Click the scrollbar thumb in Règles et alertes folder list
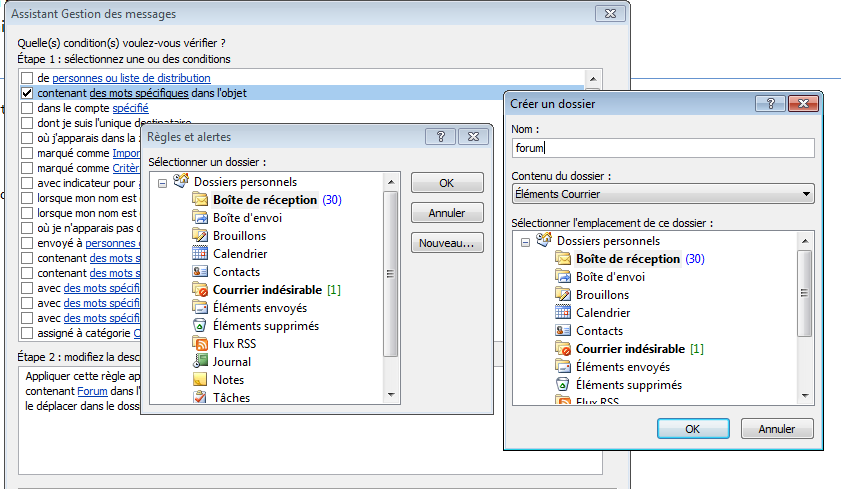The image size is (841, 489). (x=391, y=274)
